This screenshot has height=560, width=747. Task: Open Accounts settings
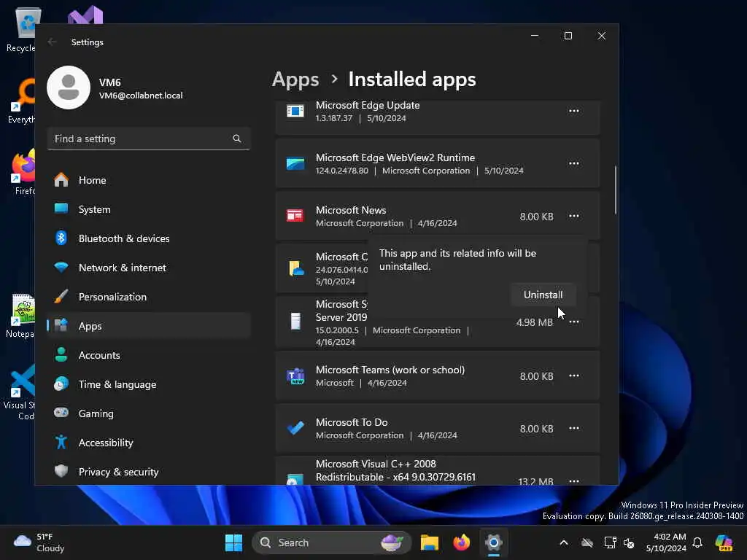point(149,355)
